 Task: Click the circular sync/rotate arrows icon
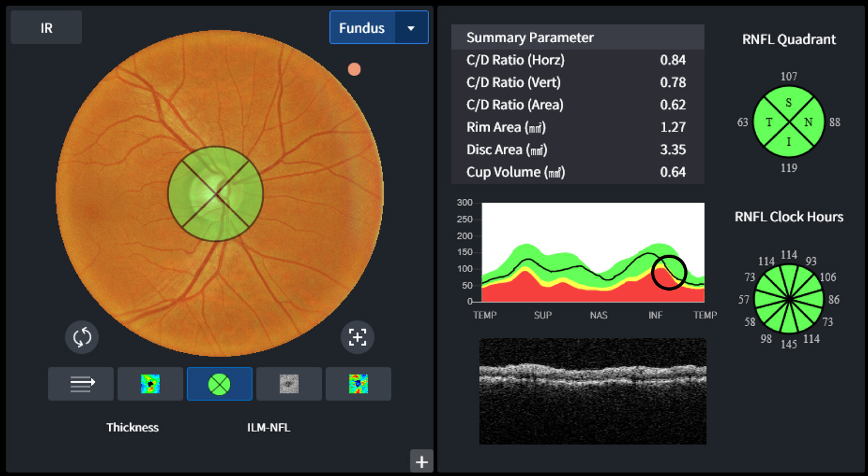[82, 337]
